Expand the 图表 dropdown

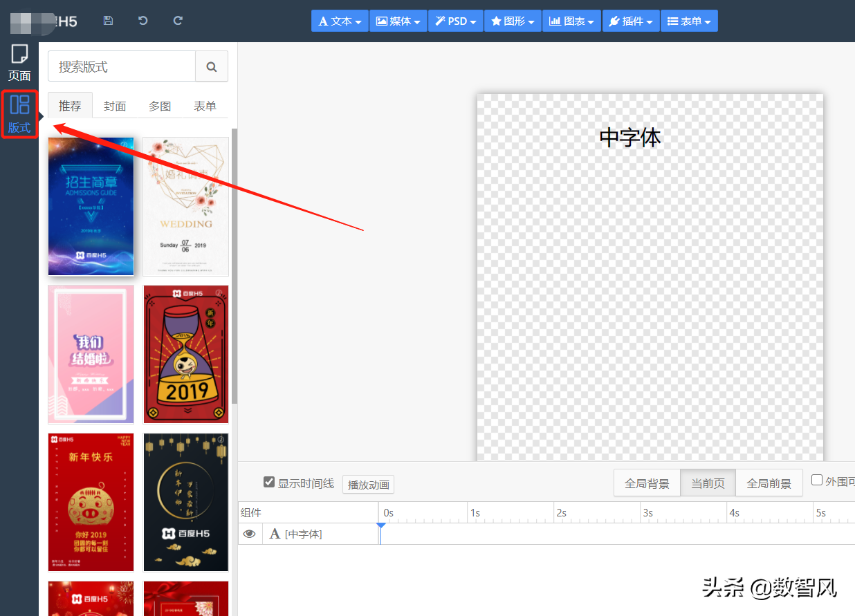[x=571, y=21]
